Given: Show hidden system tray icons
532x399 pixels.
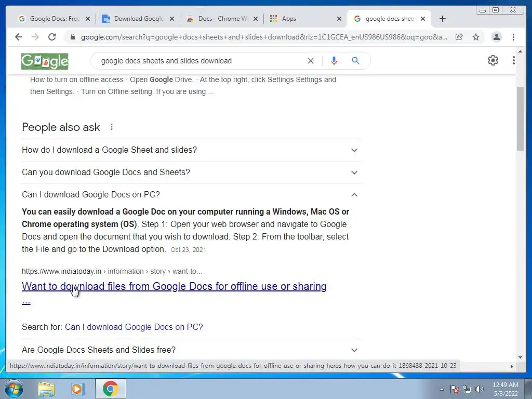Looking at the screenshot, I should (442, 389).
